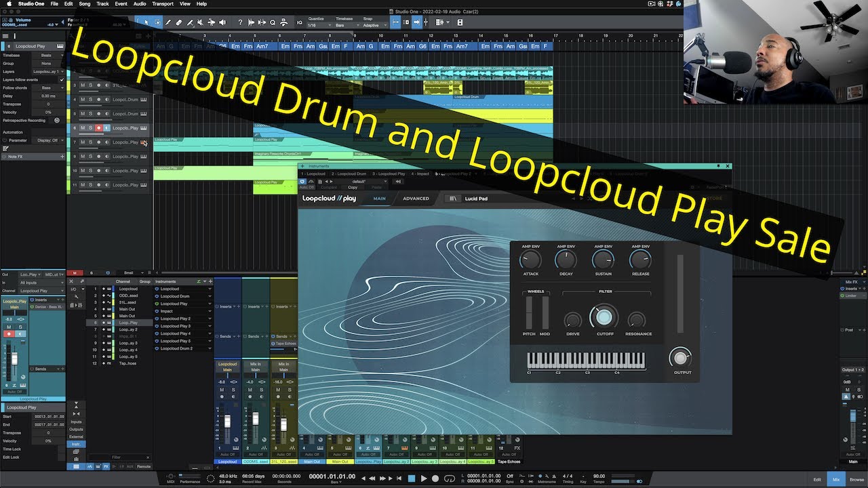Open the plugin sidechain/routing icon after preset
The width and height of the screenshot is (868, 488).
(x=398, y=181)
